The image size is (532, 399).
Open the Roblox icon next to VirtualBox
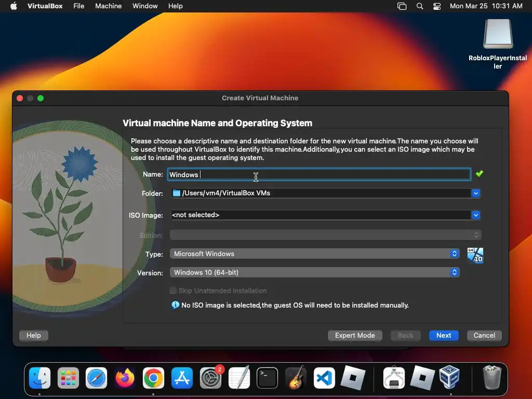pyautogui.click(x=422, y=378)
